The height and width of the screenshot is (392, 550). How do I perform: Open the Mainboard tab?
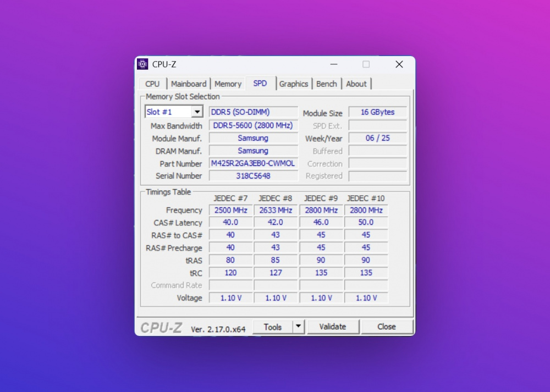(189, 84)
